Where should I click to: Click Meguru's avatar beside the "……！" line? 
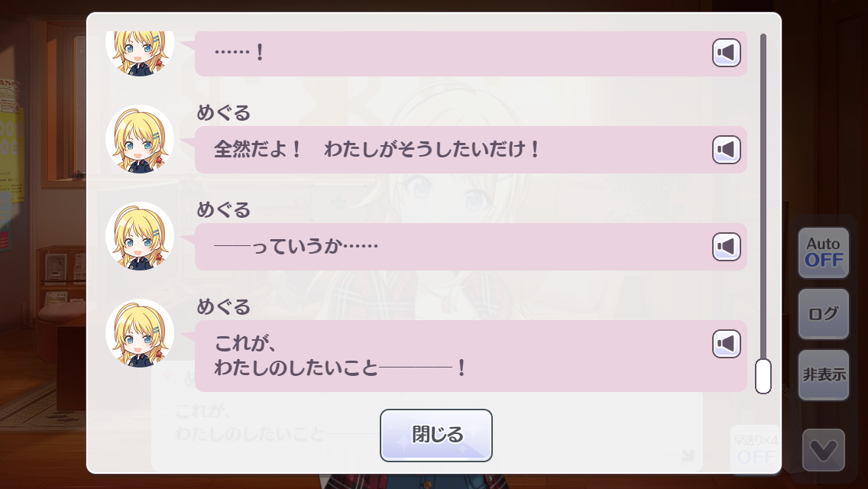click(x=140, y=53)
